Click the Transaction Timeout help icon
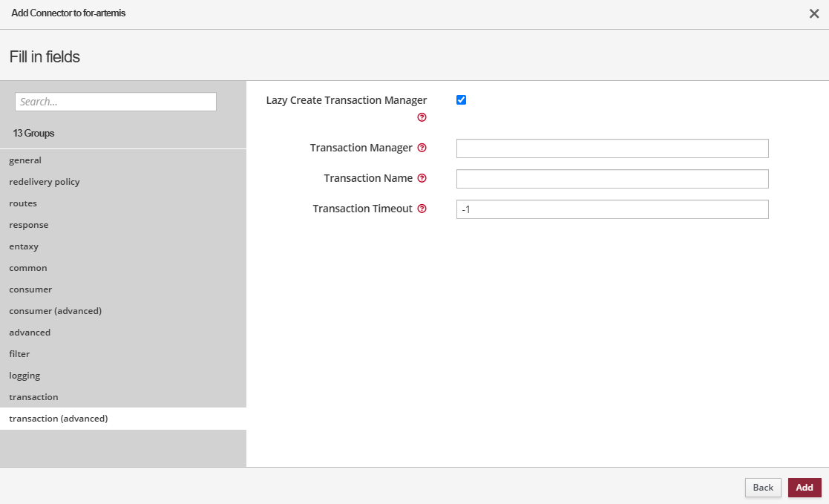829x504 pixels. tap(422, 209)
